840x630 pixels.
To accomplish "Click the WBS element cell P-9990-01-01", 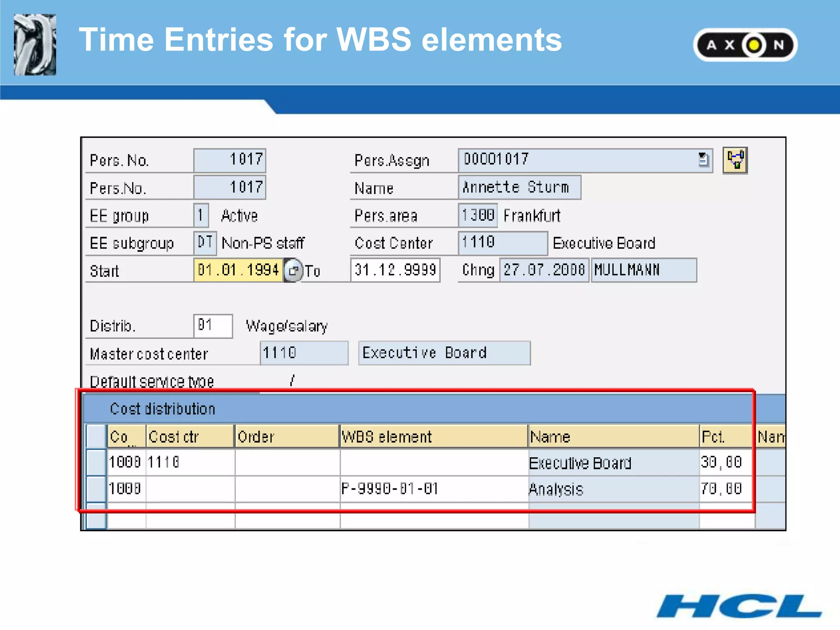I will coord(434,489).
